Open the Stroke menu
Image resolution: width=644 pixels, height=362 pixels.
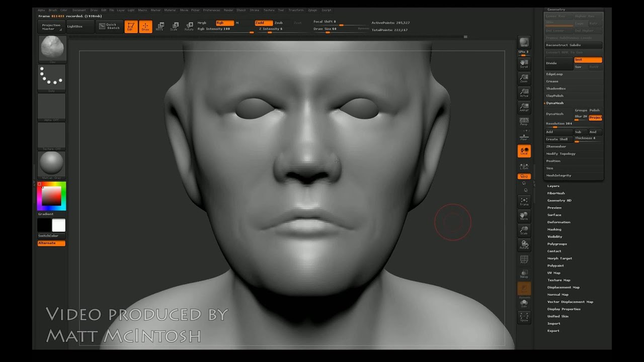[x=255, y=10]
